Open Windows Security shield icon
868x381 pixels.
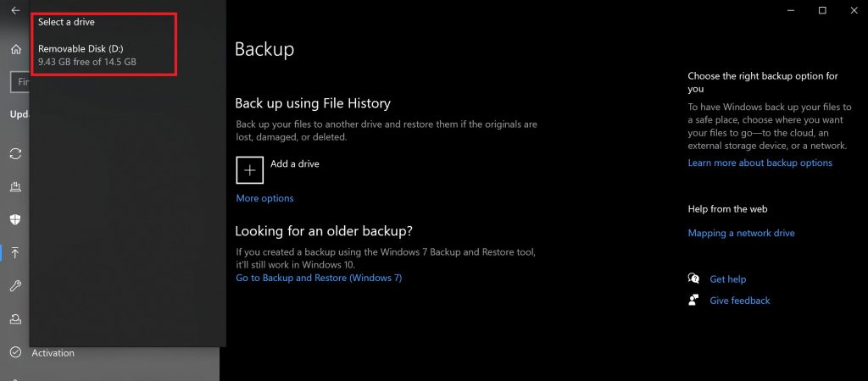(15, 219)
